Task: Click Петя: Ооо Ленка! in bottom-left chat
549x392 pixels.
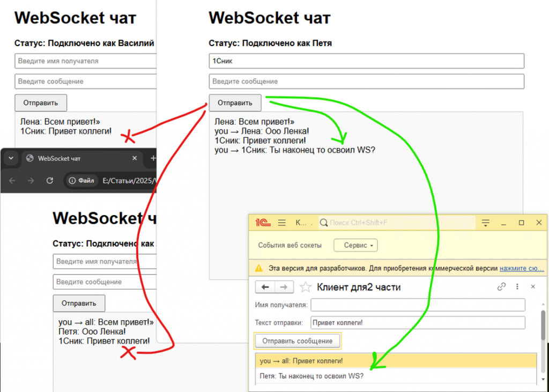Action: (x=92, y=331)
